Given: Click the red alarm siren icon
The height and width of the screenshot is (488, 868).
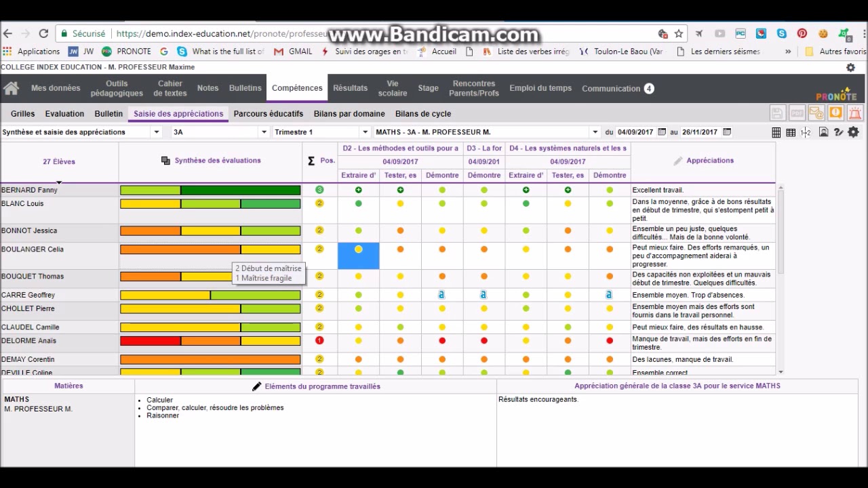Looking at the screenshot, I should (x=854, y=113).
